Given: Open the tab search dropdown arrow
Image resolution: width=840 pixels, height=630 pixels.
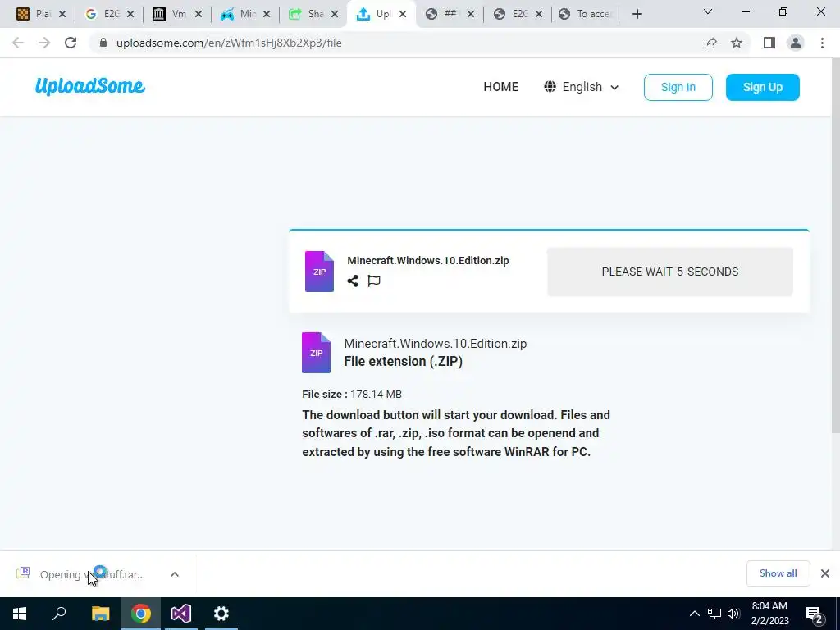Looking at the screenshot, I should 708,11.
